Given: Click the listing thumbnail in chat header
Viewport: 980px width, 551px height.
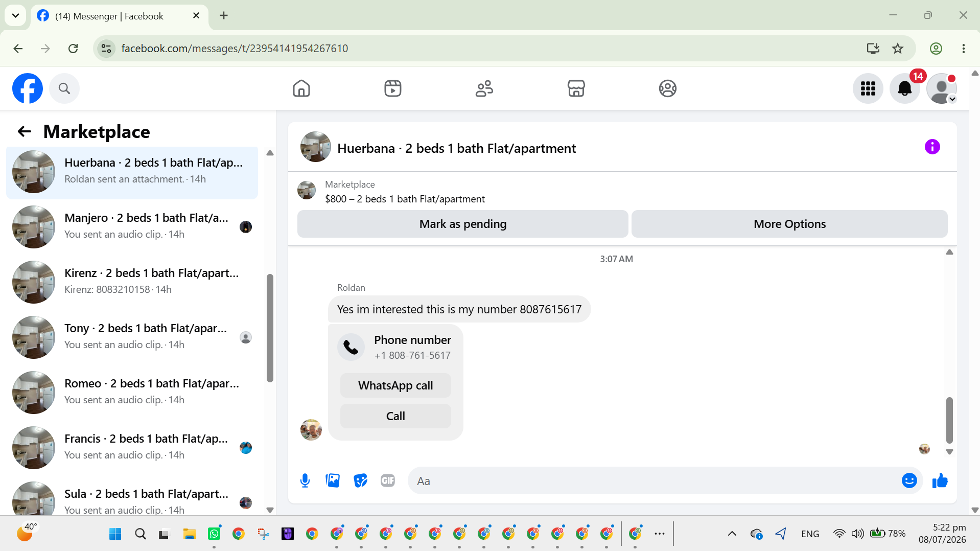Looking at the screenshot, I should 315,147.
